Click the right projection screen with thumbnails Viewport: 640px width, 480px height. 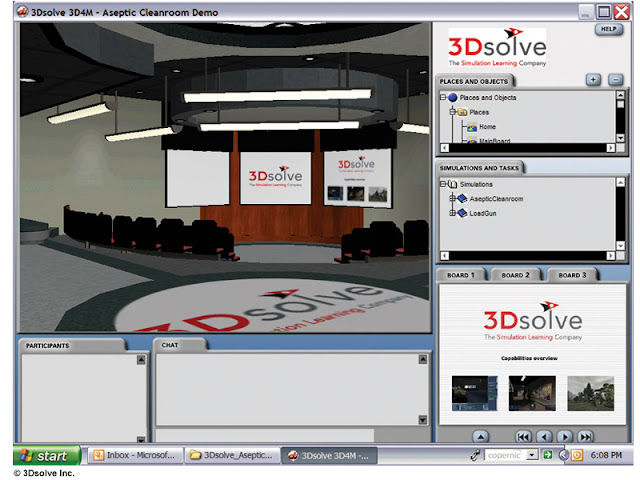tap(357, 178)
